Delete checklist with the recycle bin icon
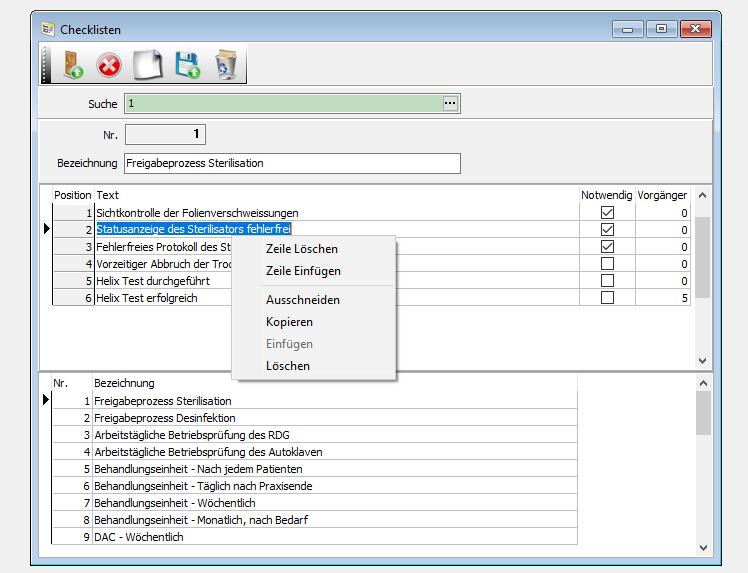The height and width of the screenshot is (573, 748). [x=226, y=66]
